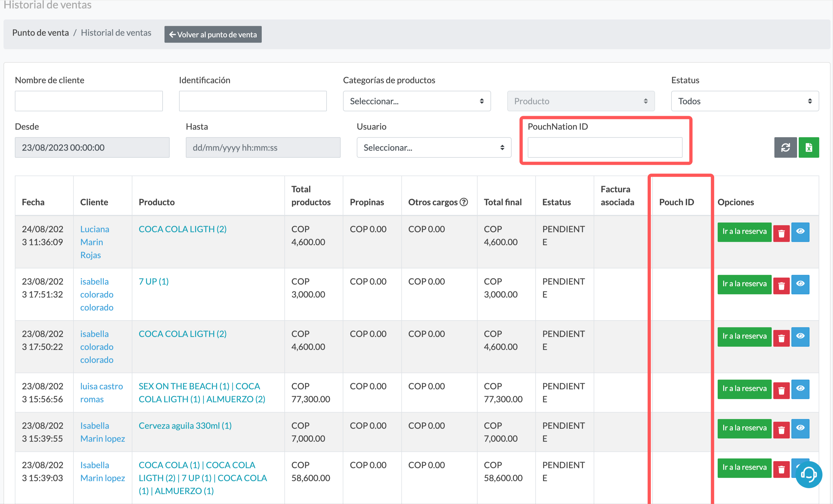Click the Desde date field
833x504 pixels.
[92, 147]
